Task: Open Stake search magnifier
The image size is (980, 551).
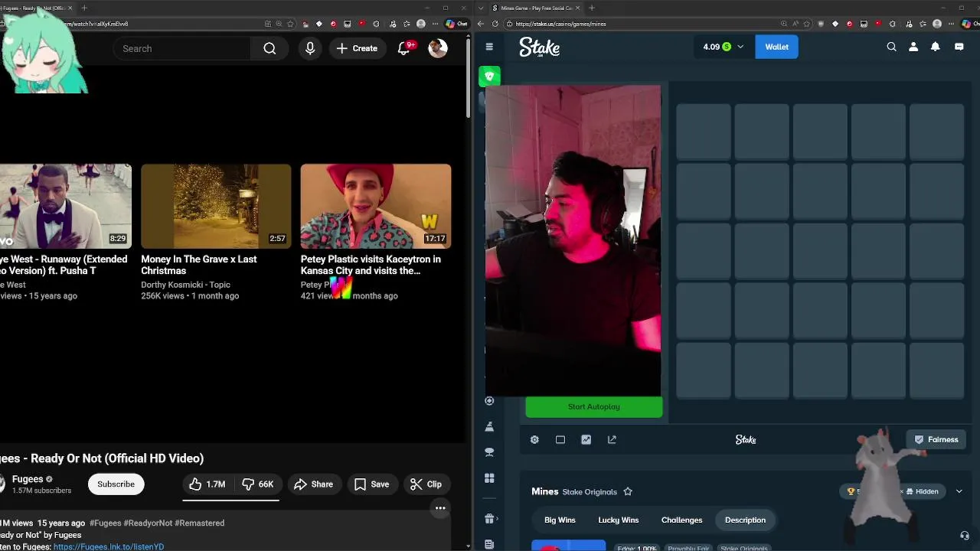Action: pyautogui.click(x=891, y=47)
